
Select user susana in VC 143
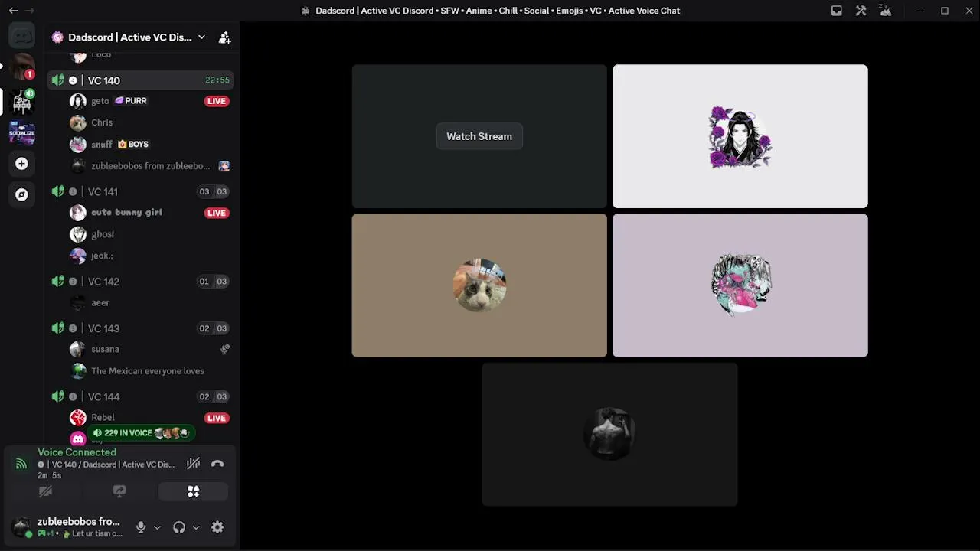pyautogui.click(x=150, y=349)
